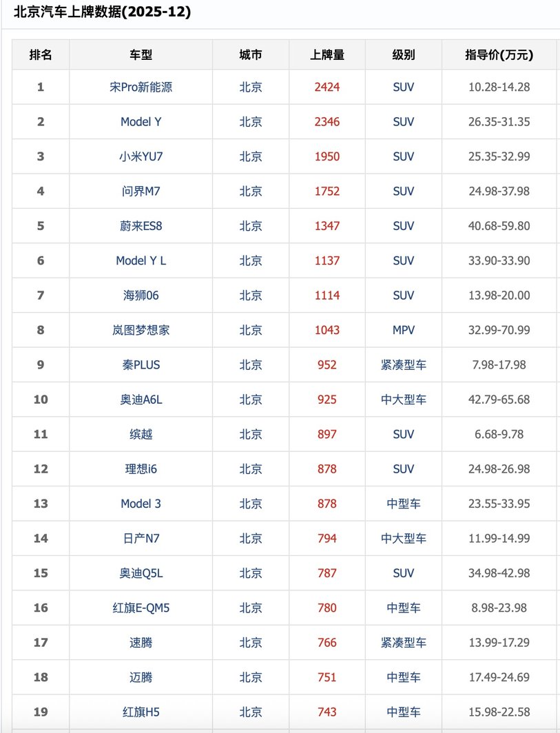Screen dimensions: 560x733
Task: Open the 宋Pro新能源 model link
Action: click(141, 87)
